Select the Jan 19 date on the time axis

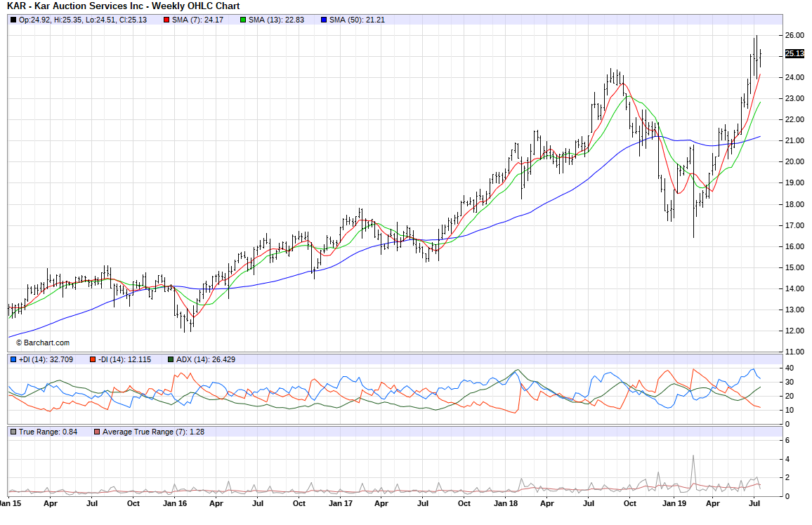tap(674, 503)
